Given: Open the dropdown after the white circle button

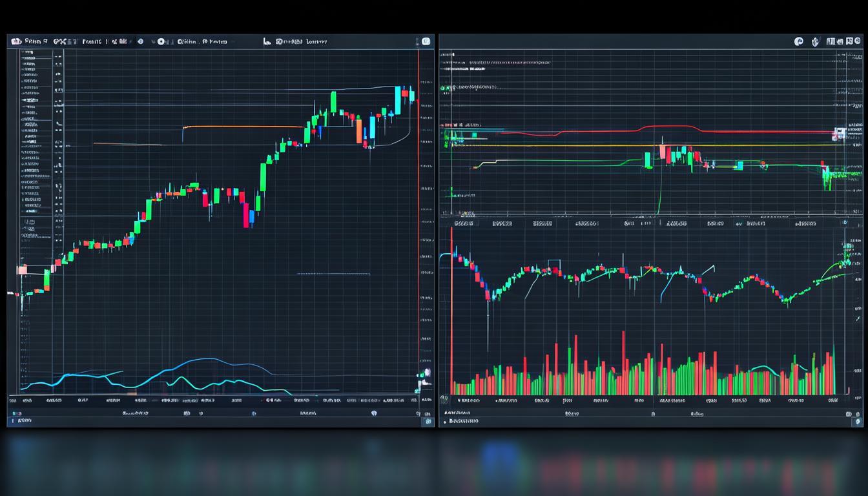Looking at the screenshot, I should coord(188,41).
